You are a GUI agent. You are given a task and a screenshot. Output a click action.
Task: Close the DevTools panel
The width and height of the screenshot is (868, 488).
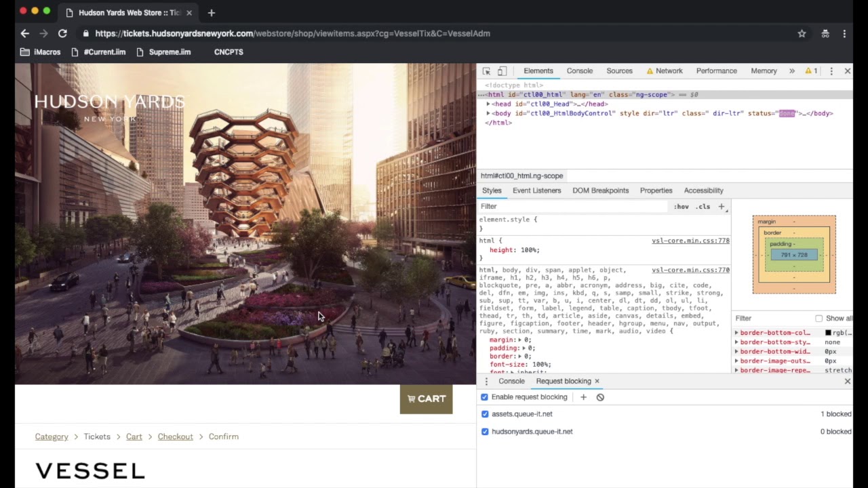pos(847,71)
